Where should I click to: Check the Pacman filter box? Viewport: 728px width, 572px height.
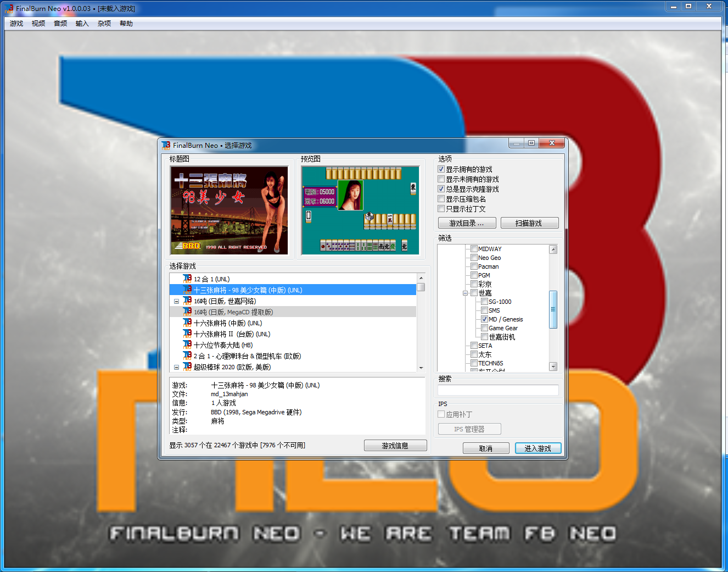point(474,266)
